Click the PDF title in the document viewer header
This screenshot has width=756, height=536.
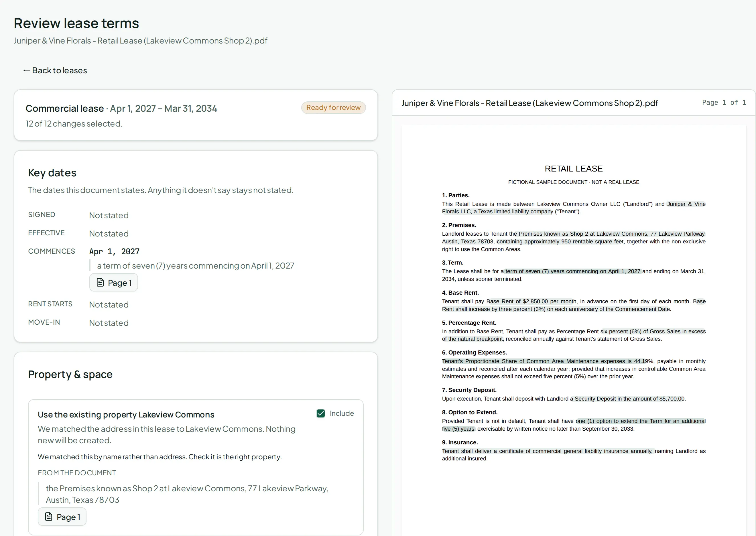pyautogui.click(x=529, y=103)
